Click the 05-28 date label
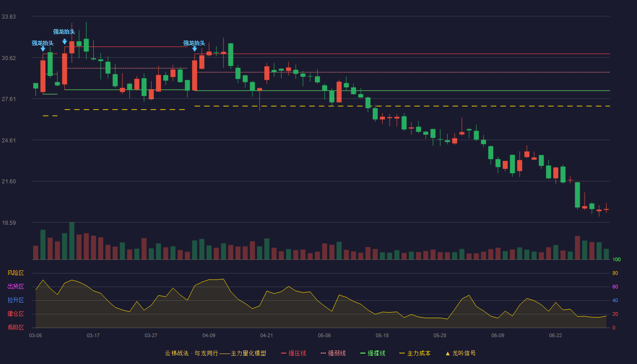 [x=440, y=335]
